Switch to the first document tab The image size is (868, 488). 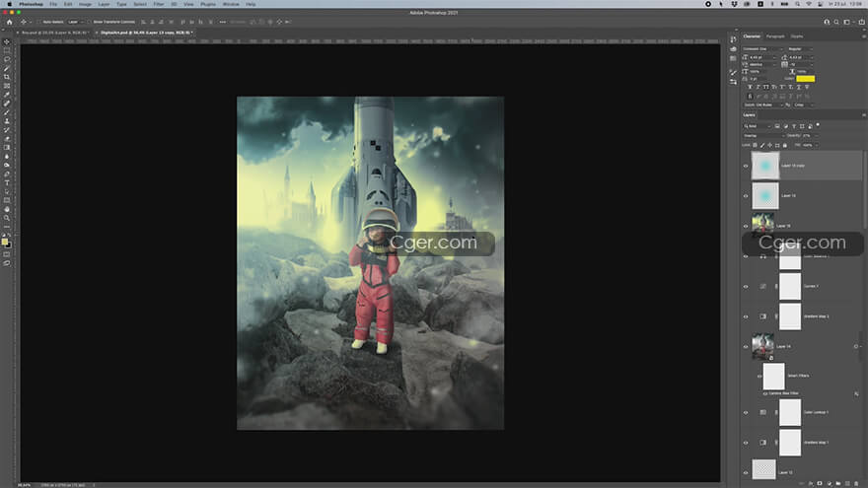pos(53,33)
